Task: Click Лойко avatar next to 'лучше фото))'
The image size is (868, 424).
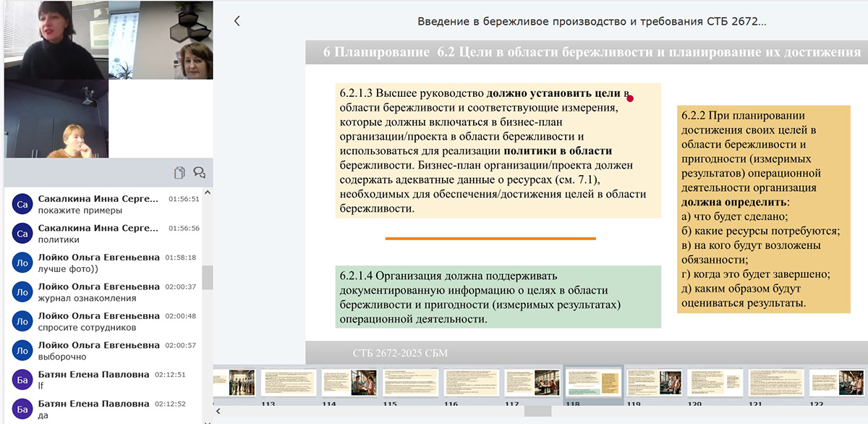Action: click(22, 263)
